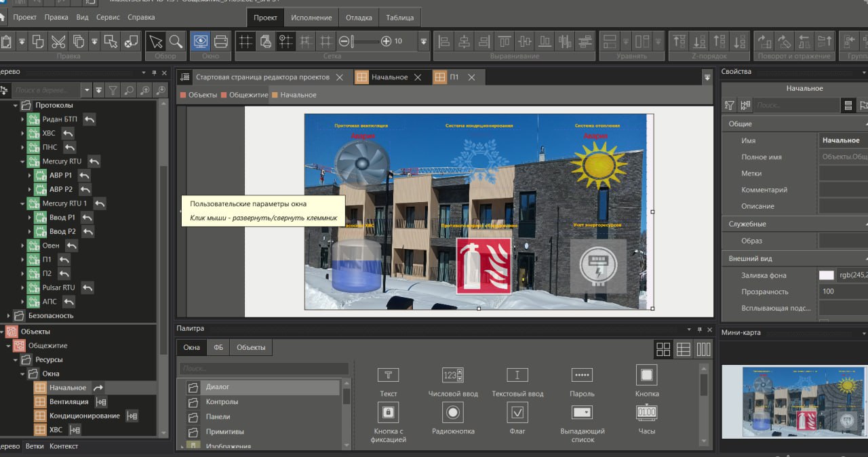Expand the Ридан БТП tree node
868x457 pixels.
tap(22, 119)
